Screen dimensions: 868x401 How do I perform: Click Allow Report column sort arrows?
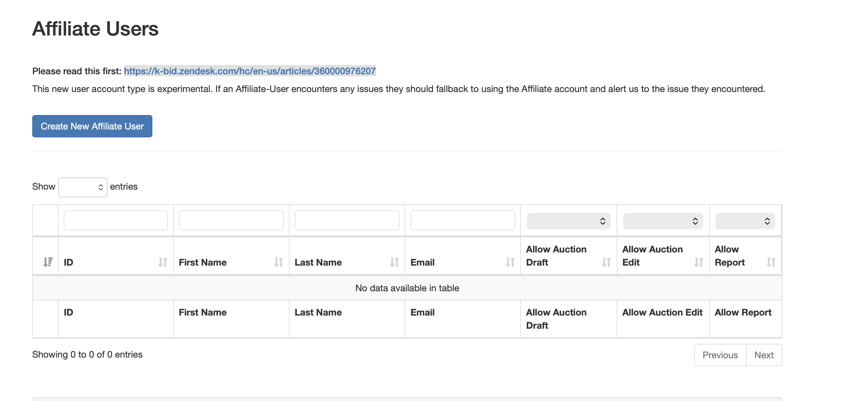pyautogui.click(x=771, y=262)
